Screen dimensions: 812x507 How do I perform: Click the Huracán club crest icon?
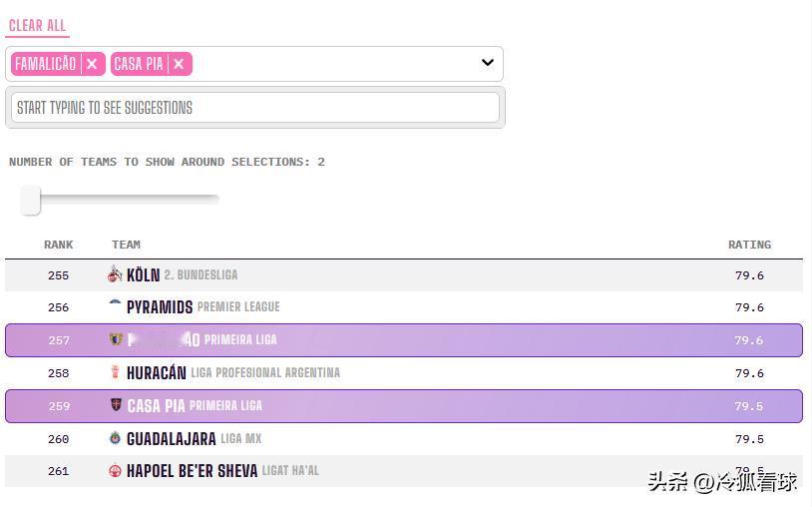(x=115, y=372)
